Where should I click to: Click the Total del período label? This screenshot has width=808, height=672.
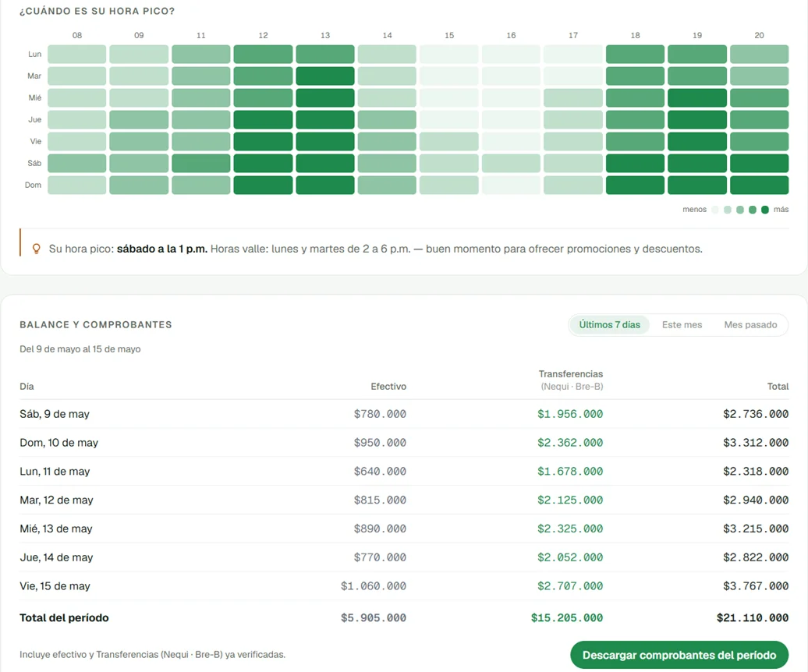tap(65, 618)
